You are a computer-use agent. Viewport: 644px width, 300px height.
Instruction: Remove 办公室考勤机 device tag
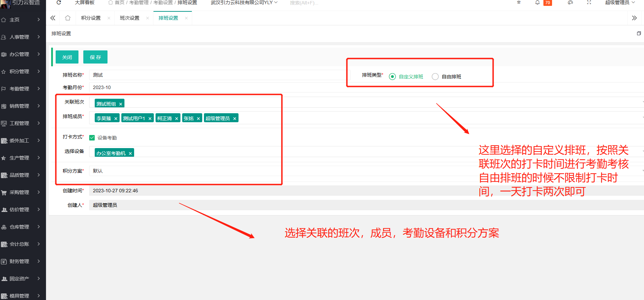(x=130, y=153)
